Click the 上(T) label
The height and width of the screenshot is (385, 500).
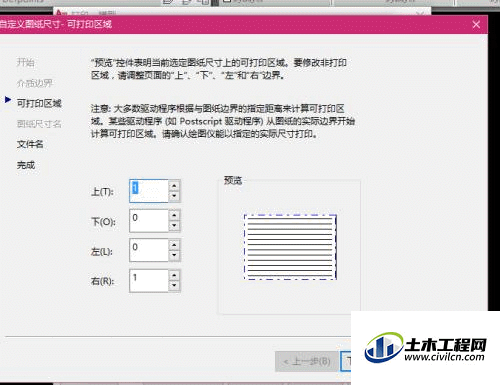pos(102,192)
